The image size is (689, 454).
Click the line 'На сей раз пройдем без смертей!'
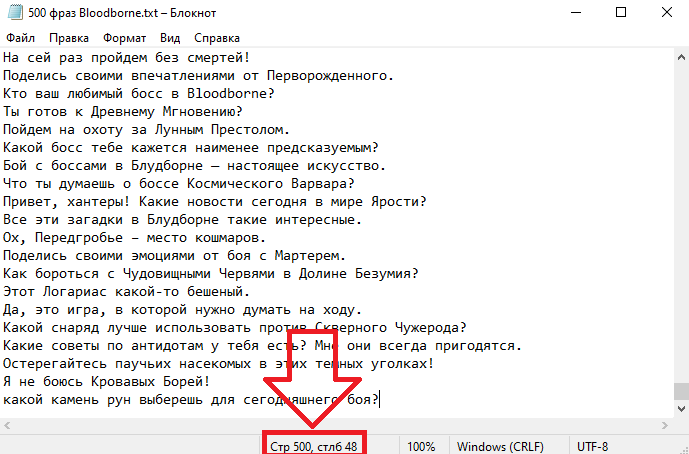126,57
